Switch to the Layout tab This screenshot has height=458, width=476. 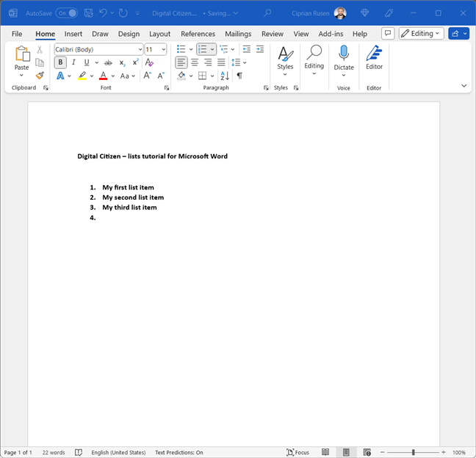159,34
